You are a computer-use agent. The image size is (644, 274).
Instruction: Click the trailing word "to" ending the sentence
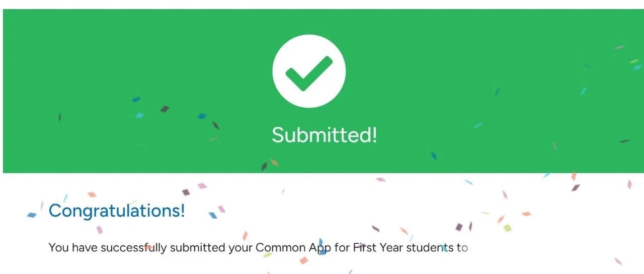463,248
